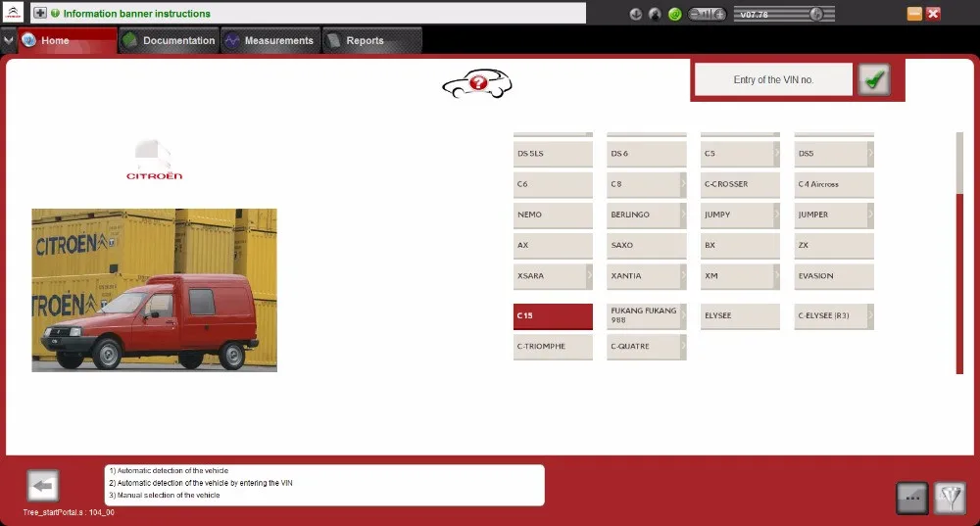Expand the C5 model arrow
Screen dimensions: 980x526
coord(777,154)
